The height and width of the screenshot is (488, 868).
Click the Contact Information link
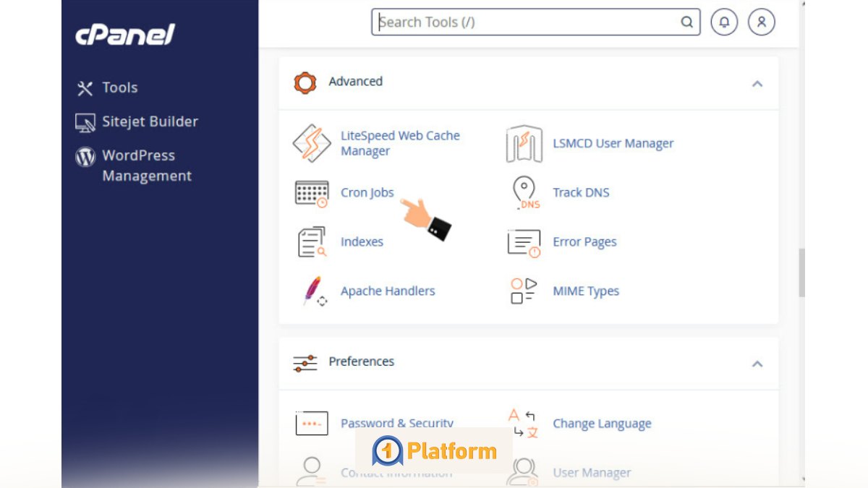pyautogui.click(x=396, y=472)
